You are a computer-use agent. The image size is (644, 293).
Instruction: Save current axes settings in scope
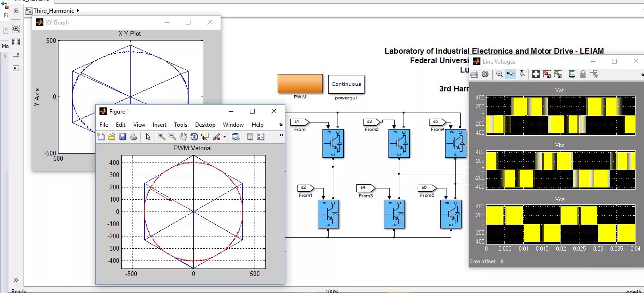(547, 74)
